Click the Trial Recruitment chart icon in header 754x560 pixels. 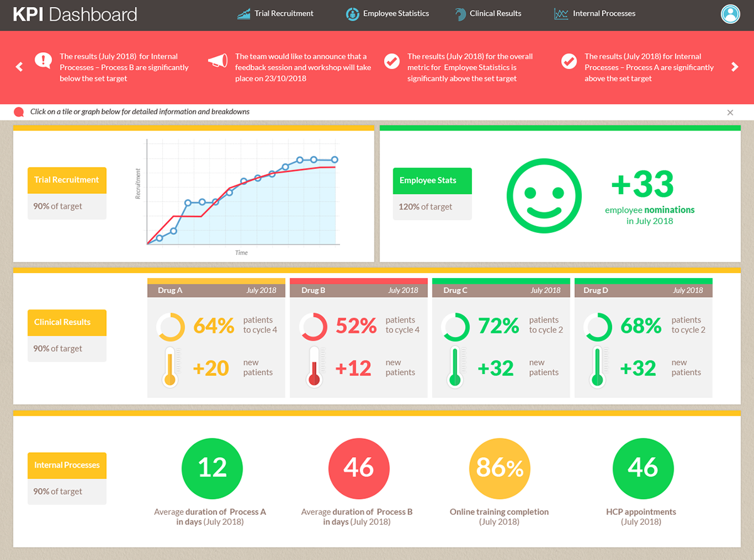pos(244,14)
